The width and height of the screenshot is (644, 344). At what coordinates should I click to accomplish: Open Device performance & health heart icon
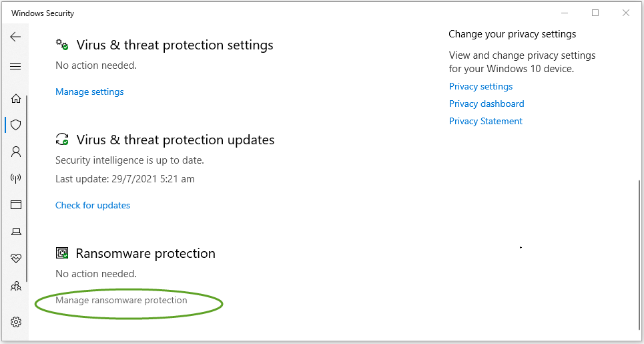click(x=16, y=259)
